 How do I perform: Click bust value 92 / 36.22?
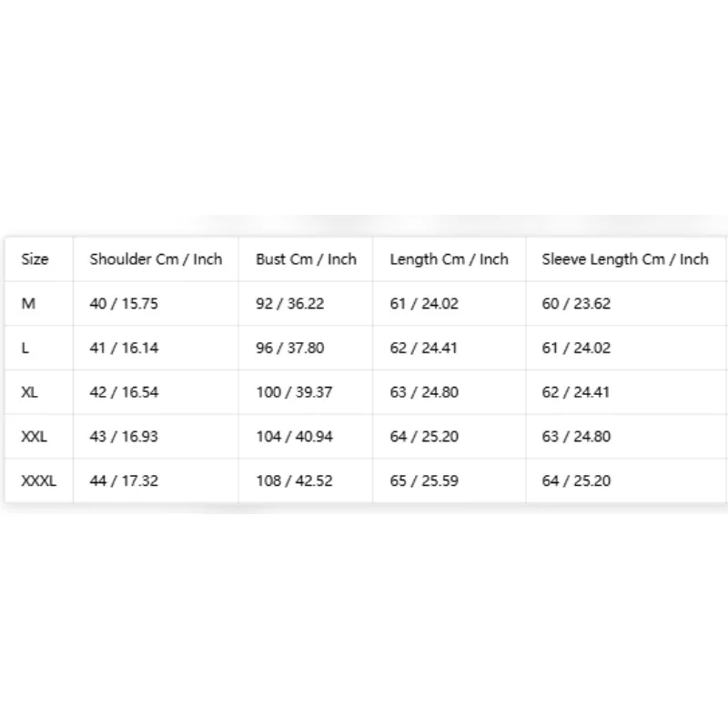pos(290,304)
